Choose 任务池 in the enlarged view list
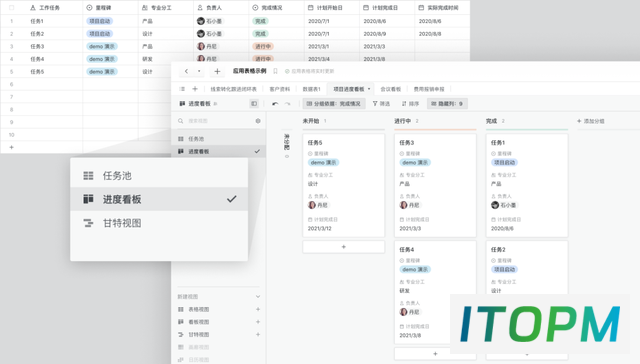The height and width of the screenshot is (364, 640). pos(159,176)
